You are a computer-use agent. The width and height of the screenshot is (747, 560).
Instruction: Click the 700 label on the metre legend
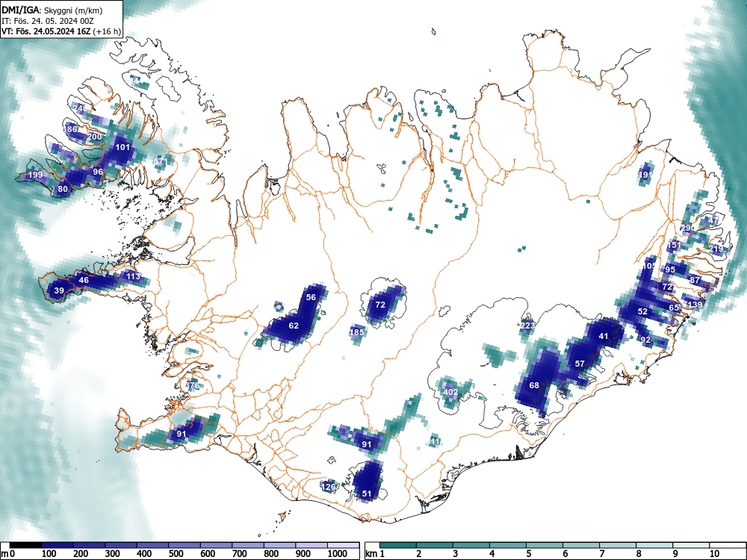240,554
